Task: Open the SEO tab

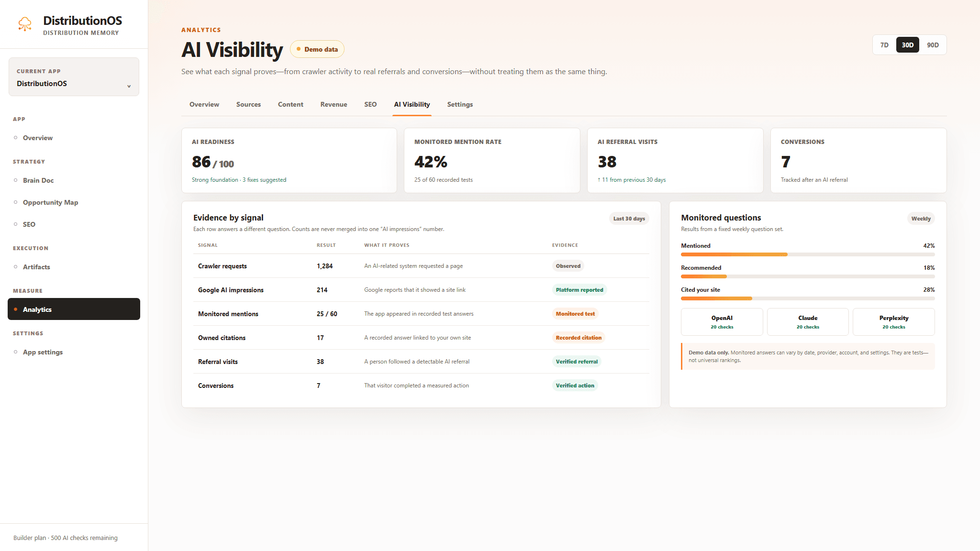Action: coord(370,104)
